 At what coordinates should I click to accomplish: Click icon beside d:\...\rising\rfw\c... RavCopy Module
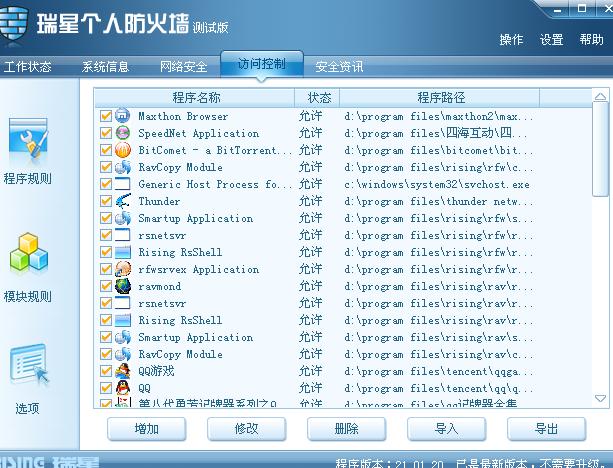coord(122,167)
